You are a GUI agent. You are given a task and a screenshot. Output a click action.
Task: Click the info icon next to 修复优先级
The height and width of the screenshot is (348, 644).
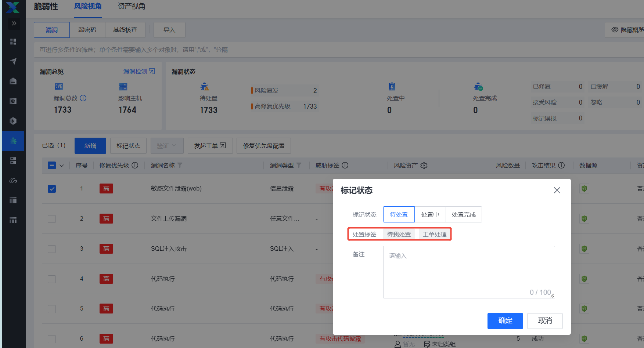pyautogui.click(x=135, y=165)
